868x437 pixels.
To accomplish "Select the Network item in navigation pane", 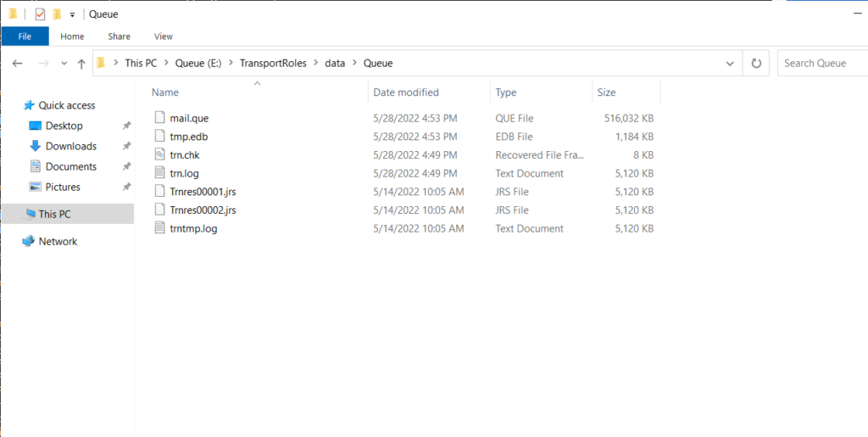I will pos(58,242).
